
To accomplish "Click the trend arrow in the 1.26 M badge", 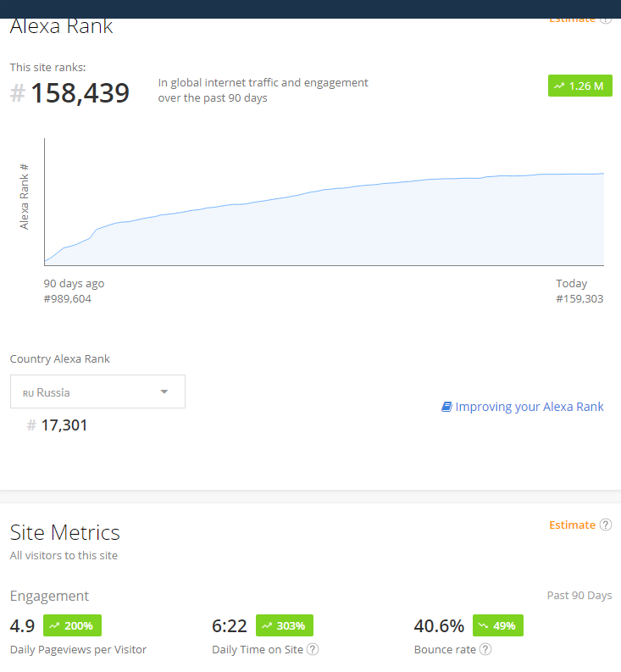I will [x=559, y=86].
